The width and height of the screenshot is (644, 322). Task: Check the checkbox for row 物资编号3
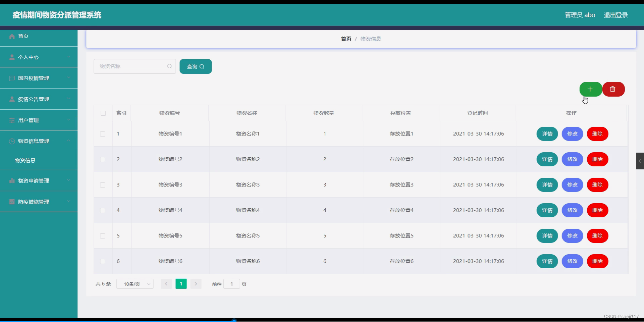pos(103,185)
